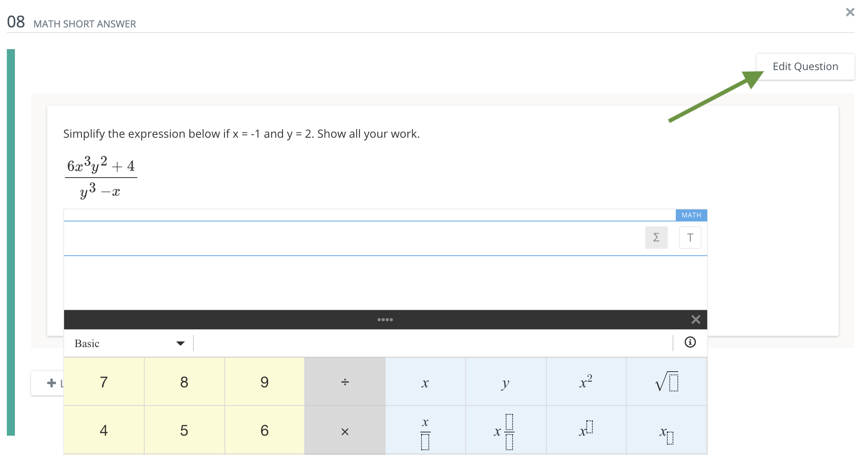Insert an x squared exponent from the keypad

click(586, 381)
